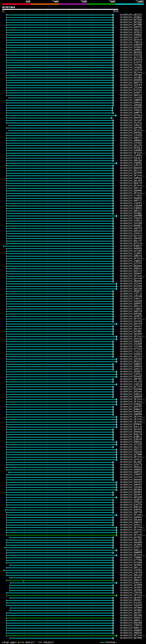This screenshot has width=146, height=644.
Task: Click the alignment bar for UniRef100_C4J938
Action: click(61, 98)
